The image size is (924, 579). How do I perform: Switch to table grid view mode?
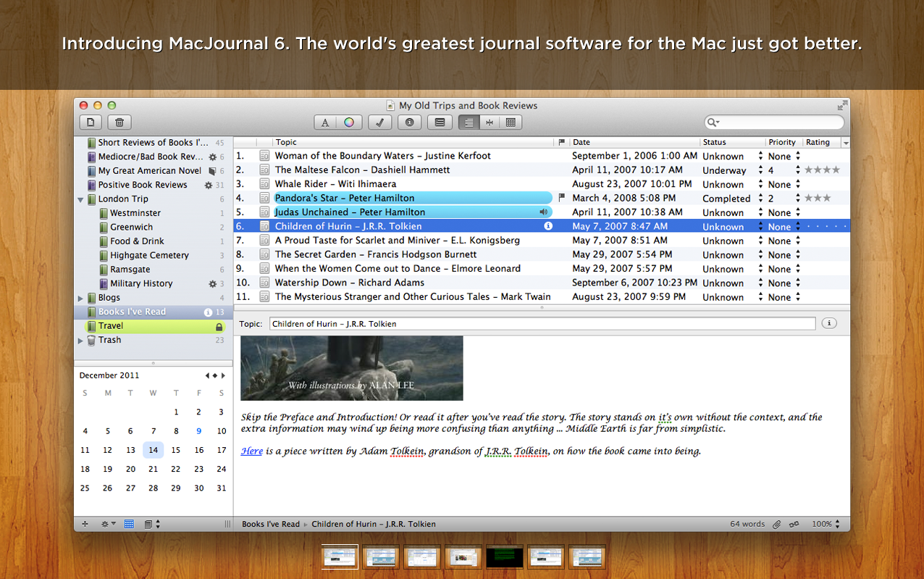pyautogui.click(x=511, y=122)
